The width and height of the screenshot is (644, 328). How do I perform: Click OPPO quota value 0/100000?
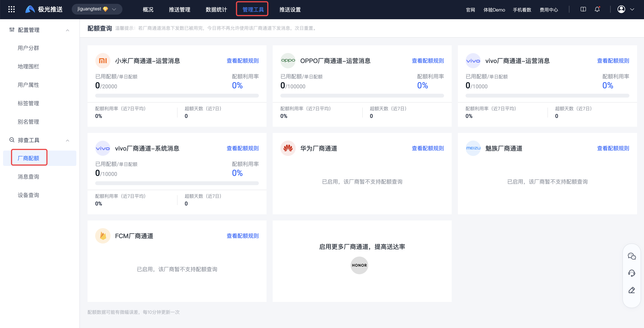pos(293,86)
